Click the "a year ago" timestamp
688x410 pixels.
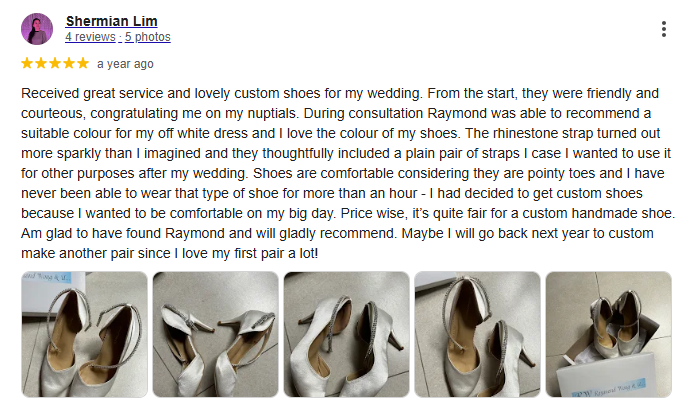point(125,64)
